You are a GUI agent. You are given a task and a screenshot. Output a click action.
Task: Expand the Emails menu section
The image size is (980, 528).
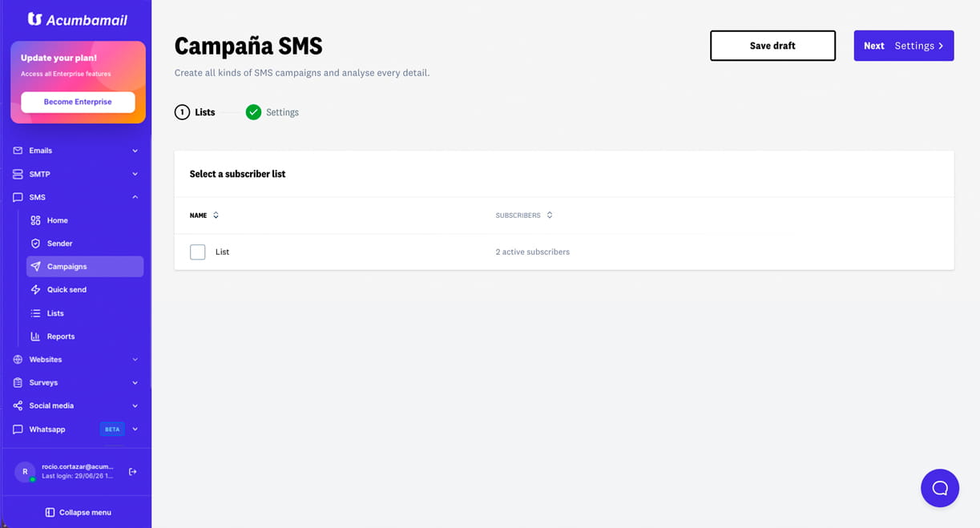[x=75, y=151]
